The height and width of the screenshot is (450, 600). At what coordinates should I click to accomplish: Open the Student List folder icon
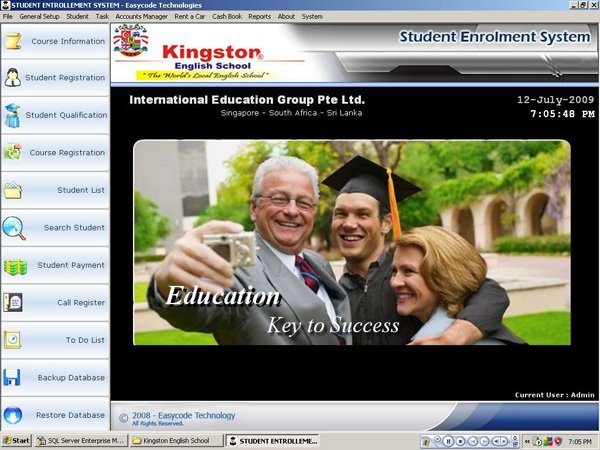(x=13, y=190)
